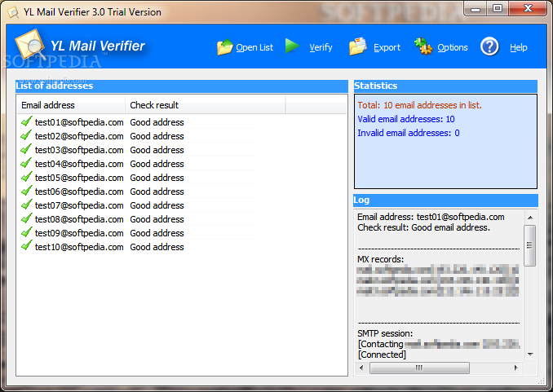The height and width of the screenshot is (392, 553).
Task: Click the title bar application icon
Action: (13, 12)
